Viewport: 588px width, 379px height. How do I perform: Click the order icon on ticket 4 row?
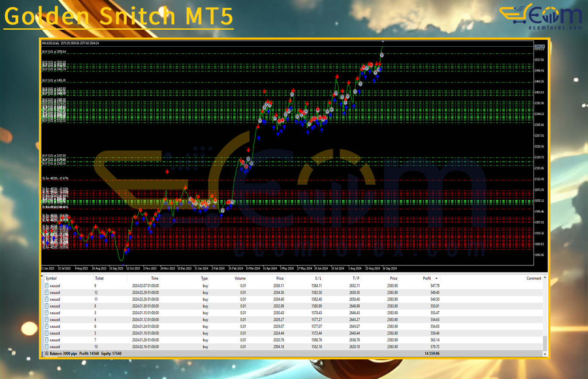pos(47,320)
